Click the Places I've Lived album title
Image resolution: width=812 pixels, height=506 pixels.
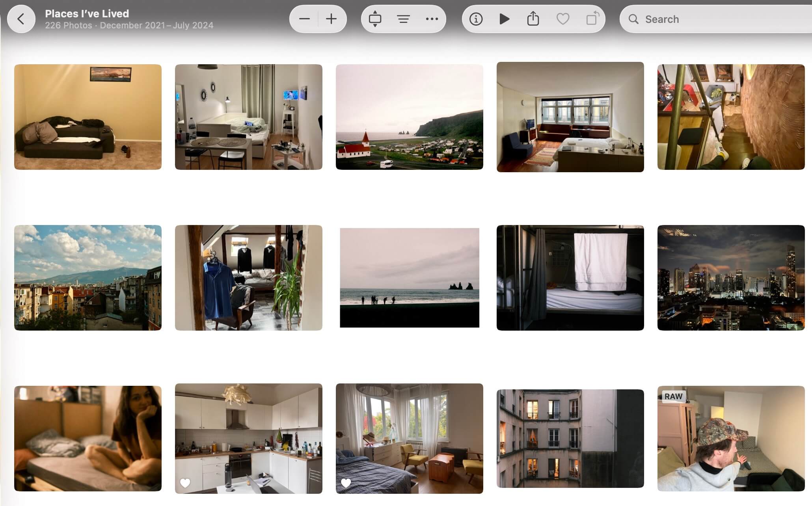tap(87, 14)
